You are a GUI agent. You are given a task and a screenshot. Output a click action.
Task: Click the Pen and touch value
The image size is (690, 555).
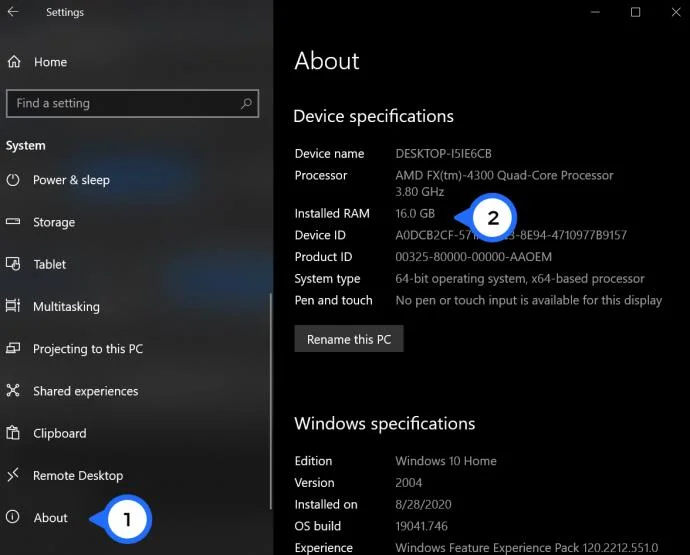coord(529,300)
